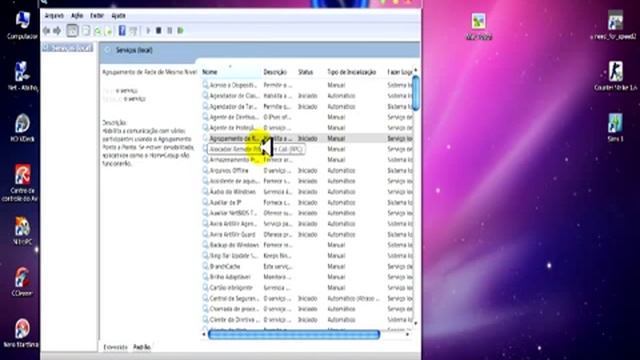
Task: Open the Centro de controle do Avira desktop icon
Action: [21, 183]
